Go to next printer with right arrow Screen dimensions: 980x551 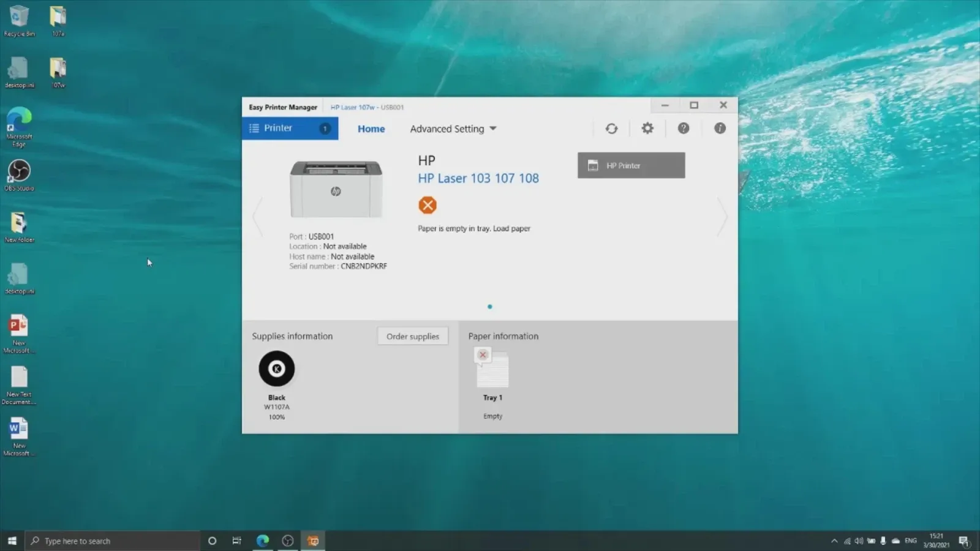722,216
